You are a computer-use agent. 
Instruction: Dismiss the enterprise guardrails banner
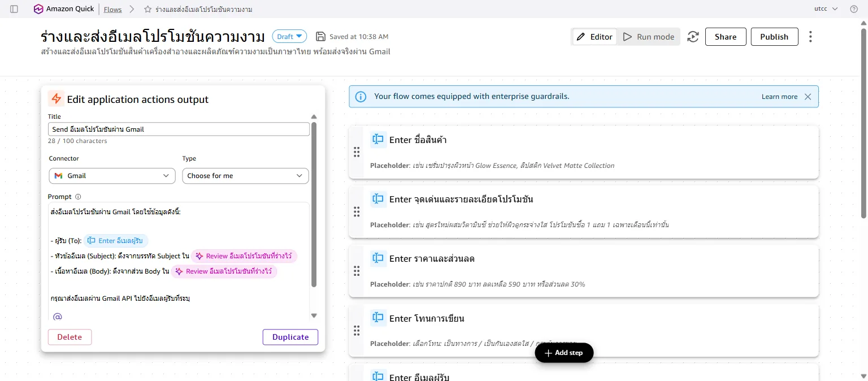808,97
